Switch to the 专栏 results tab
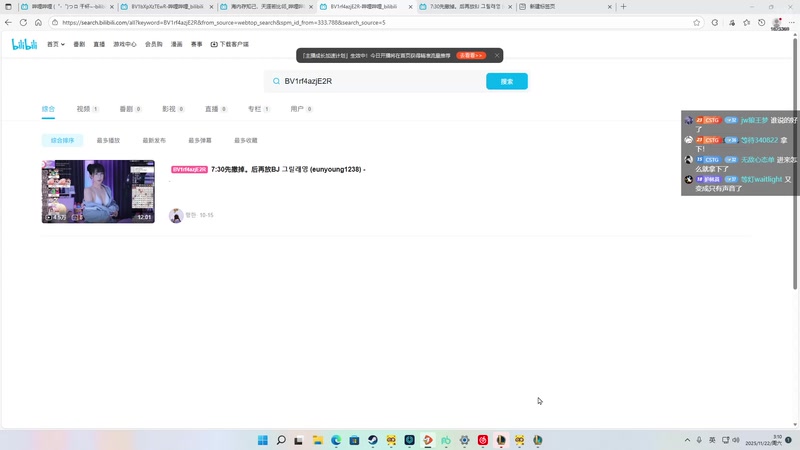Image resolution: width=800 pixels, height=450 pixels. [x=259, y=109]
